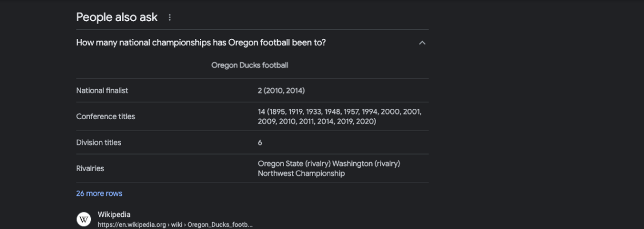Click the Conference titles row label
Image resolution: width=644 pixels, height=229 pixels.
pos(106,116)
